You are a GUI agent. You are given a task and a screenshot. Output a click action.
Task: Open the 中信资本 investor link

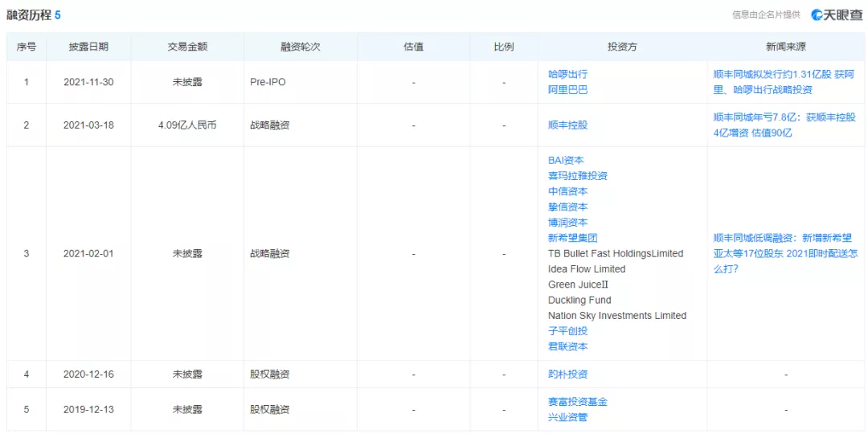click(567, 191)
